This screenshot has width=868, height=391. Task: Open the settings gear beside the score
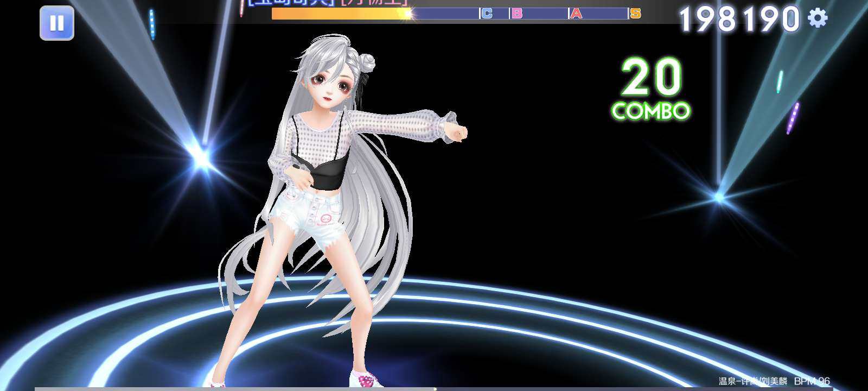click(818, 18)
